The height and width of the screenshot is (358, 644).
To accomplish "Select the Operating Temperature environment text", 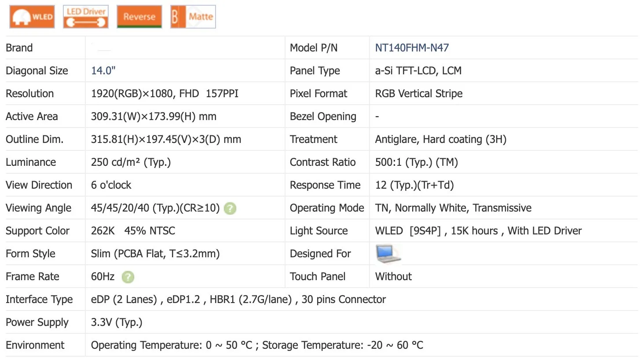I will click(x=172, y=345).
